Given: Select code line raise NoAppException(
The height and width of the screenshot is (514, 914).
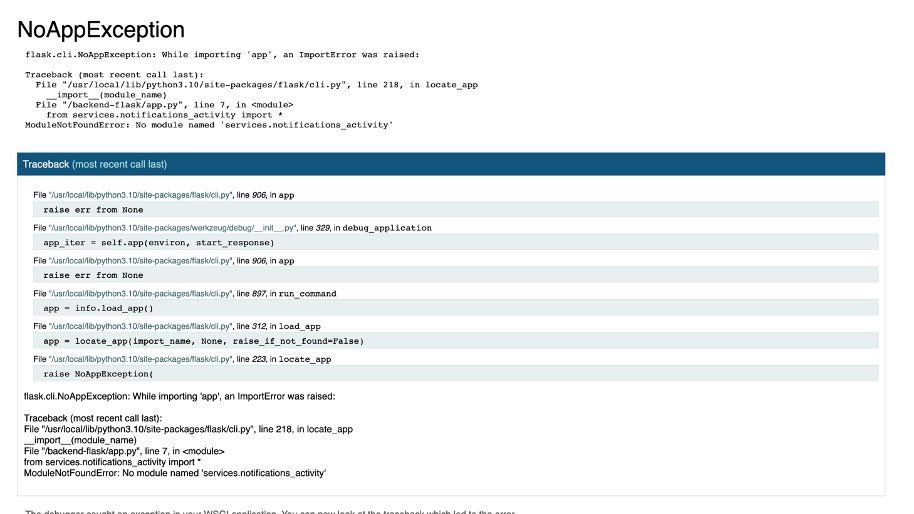Looking at the screenshot, I should point(456,374).
